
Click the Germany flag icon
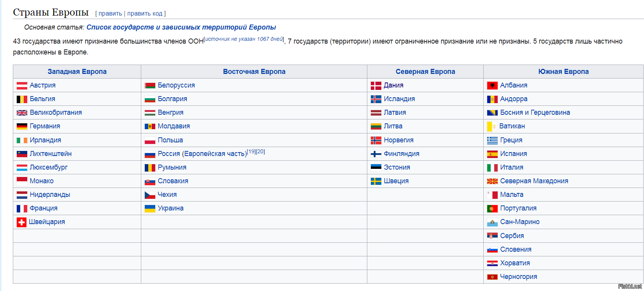(x=22, y=126)
